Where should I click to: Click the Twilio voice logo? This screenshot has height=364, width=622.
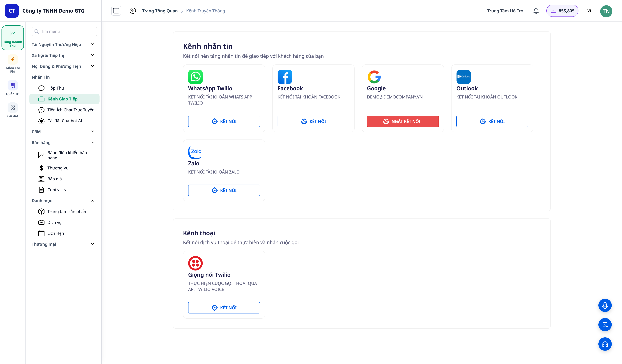(x=195, y=263)
